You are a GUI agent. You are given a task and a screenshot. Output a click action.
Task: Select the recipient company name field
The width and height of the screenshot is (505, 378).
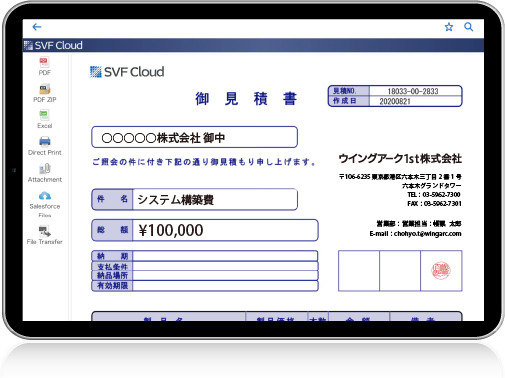(194, 137)
